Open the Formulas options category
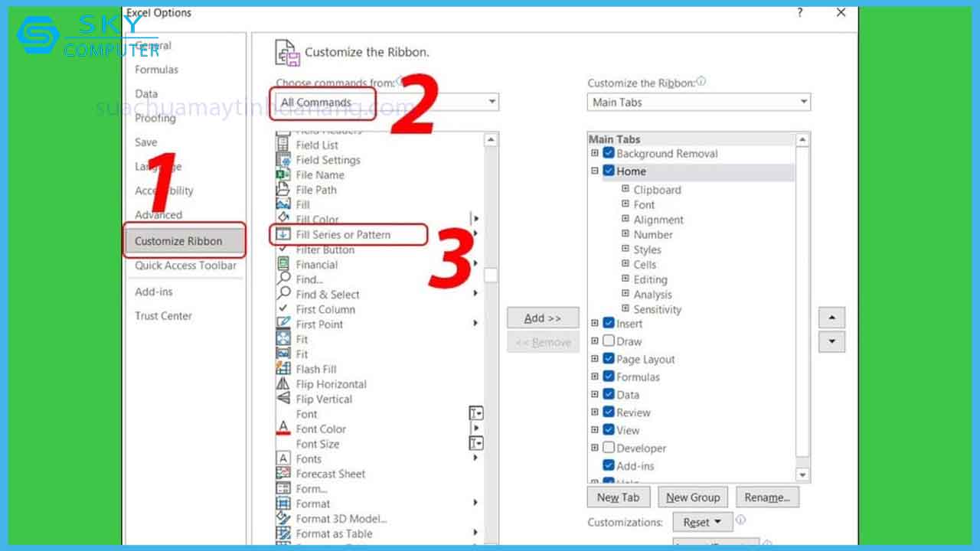This screenshot has height=551, width=980. pos(156,70)
